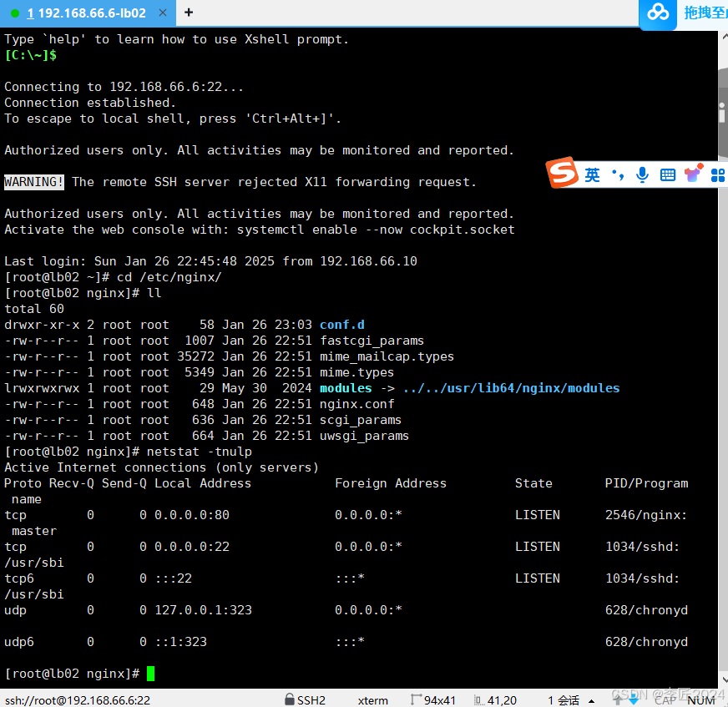
Task: Click the xterm indicator in the status bar
Action: (372, 700)
